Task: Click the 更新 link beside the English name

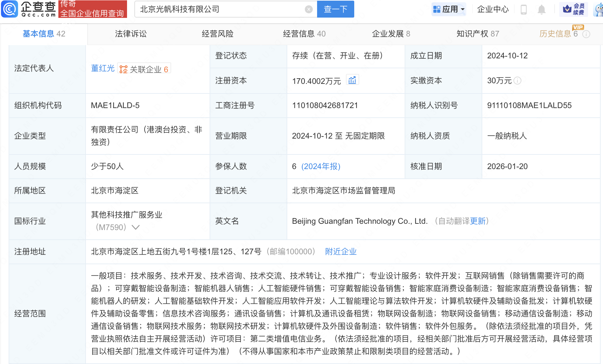Action: (x=478, y=221)
